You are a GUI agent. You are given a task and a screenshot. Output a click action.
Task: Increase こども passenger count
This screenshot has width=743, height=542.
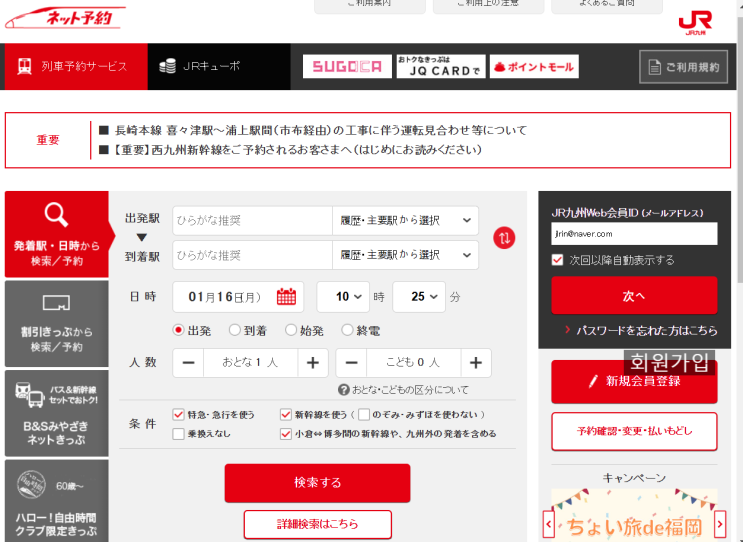[x=476, y=363]
